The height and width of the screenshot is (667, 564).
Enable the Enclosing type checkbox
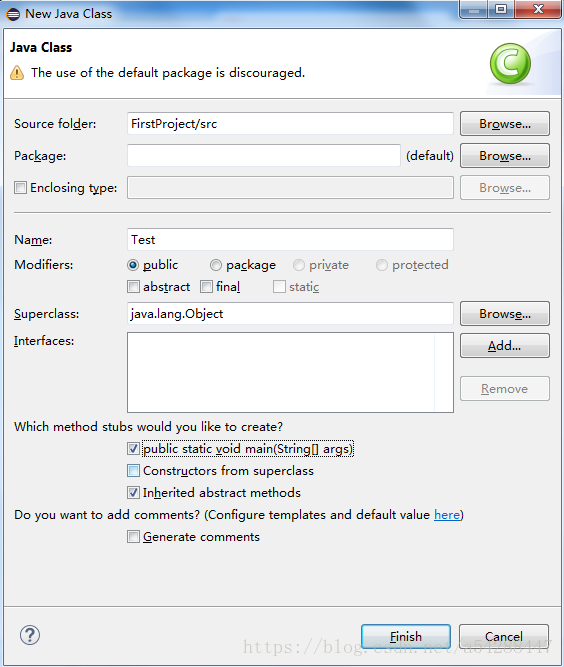20,188
